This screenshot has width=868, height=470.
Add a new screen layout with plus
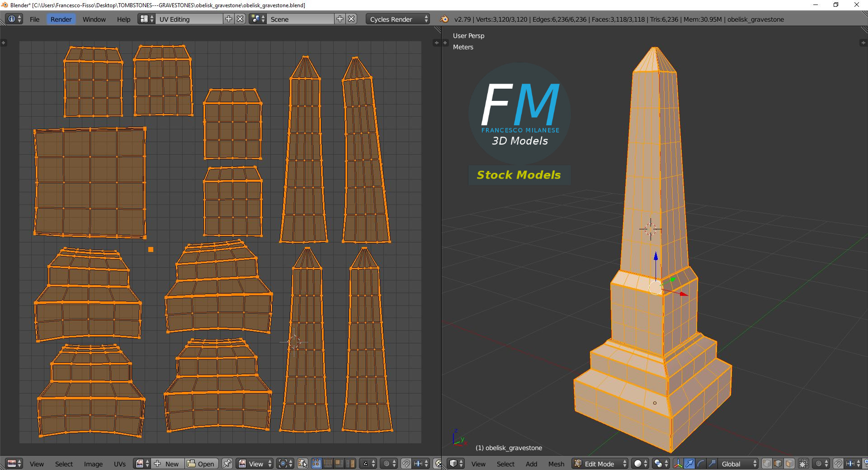[x=229, y=19]
